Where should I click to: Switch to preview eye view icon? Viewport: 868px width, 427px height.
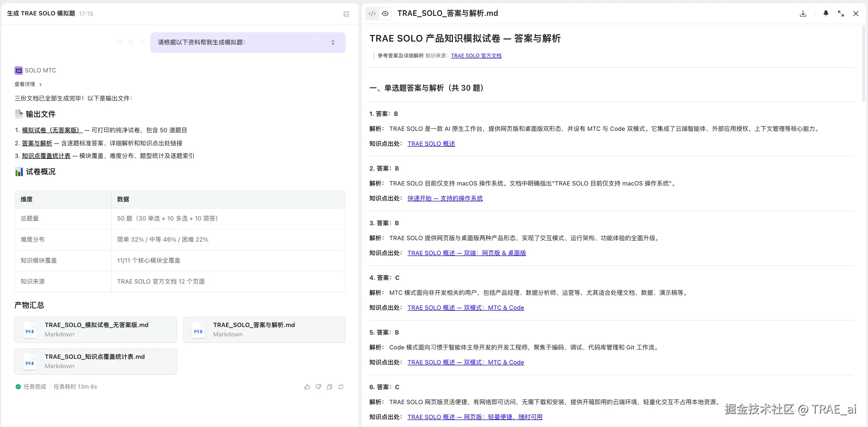385,14
